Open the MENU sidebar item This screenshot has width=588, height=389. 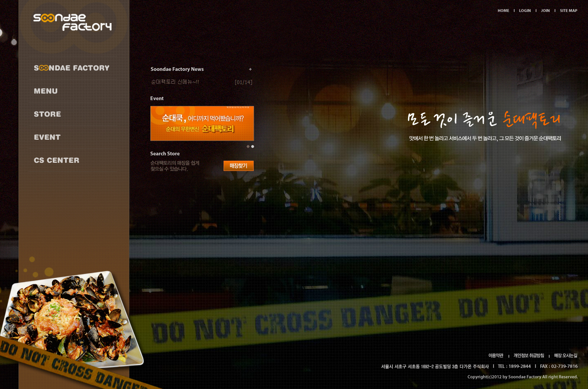pyautogui.click(x=46, y=91)
